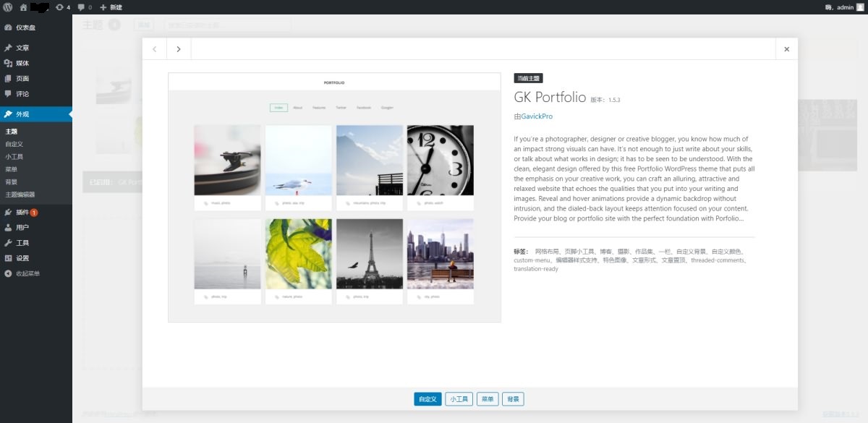This screenshot has width=868, height=423.
Task: Visit the site via the home icon
Action: coord(24,7)
